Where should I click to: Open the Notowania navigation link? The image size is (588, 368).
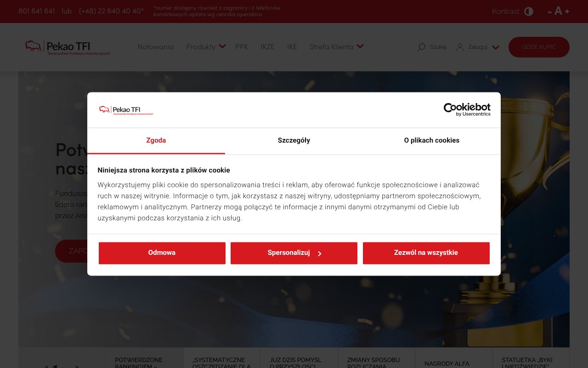point(156,47)
